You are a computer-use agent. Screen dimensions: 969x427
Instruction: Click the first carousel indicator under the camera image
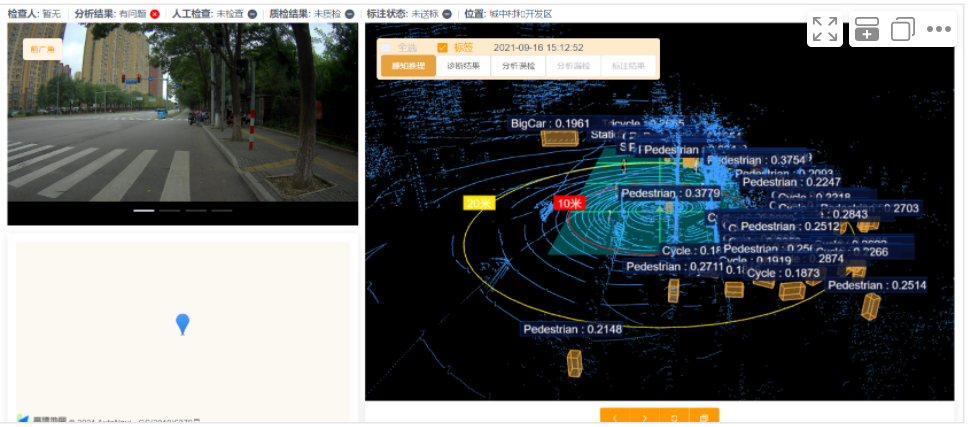click(x=144, y=211)
